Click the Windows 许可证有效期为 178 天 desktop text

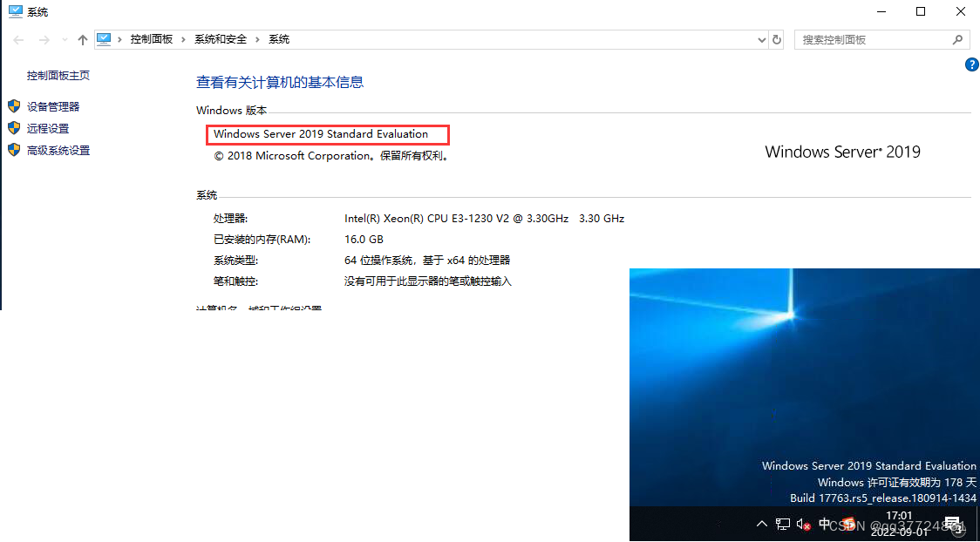[x=897, y=483]
